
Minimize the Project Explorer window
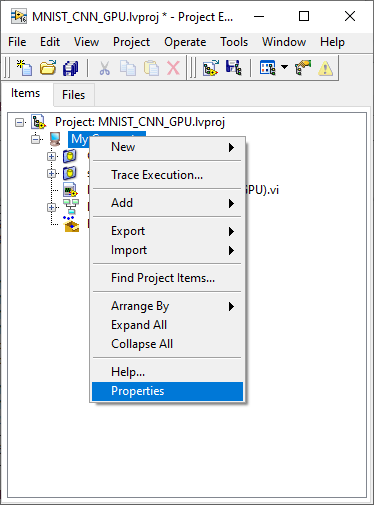pos(259,16)
